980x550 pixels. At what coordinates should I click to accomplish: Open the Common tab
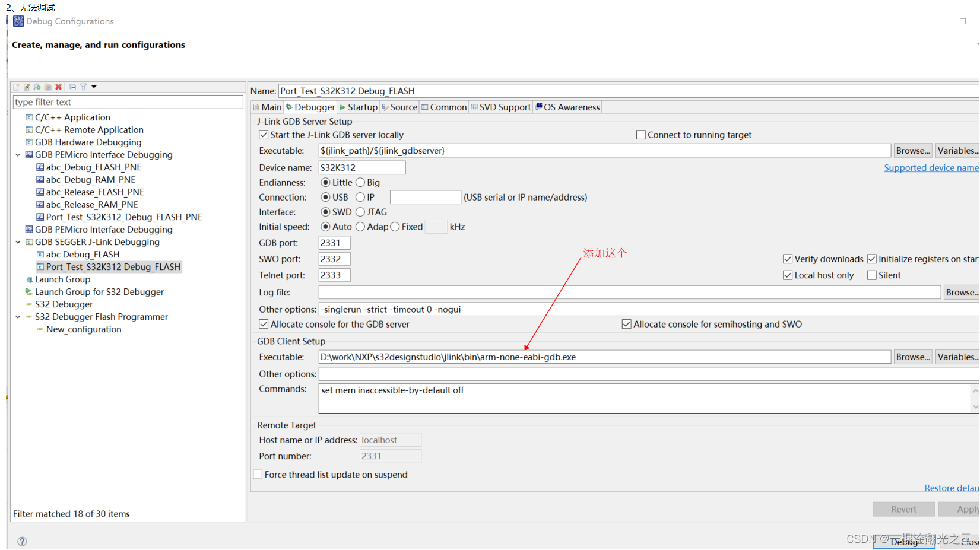click(444, 107)
